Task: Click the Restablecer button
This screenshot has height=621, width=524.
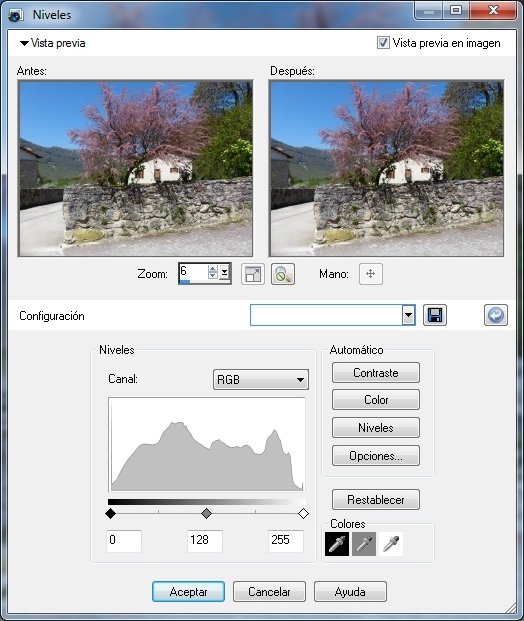Action: [x=375, y=500]
